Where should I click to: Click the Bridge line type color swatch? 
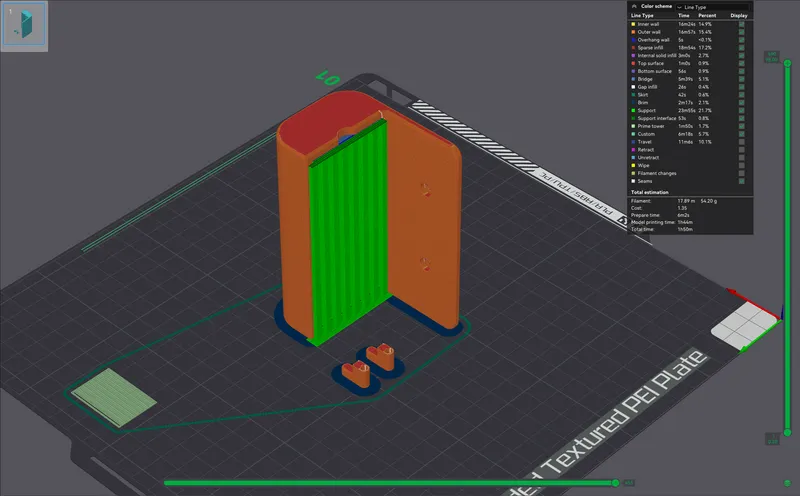pyautogui.click(x=633, y=79)
